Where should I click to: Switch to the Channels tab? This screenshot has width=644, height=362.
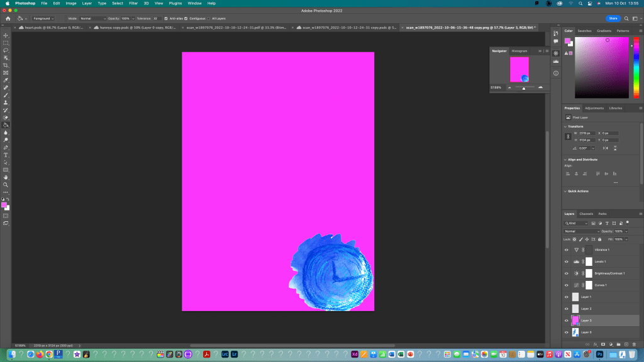point(586,214)
